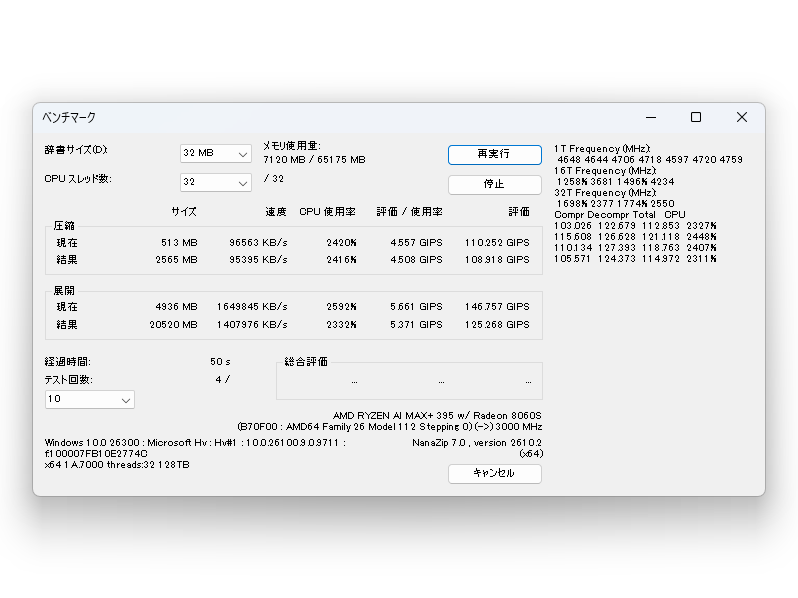Click the 1649845 KB/s decompression speed
Screen dimensions: 798x598
pyautogui.click(x=252, y=307)
